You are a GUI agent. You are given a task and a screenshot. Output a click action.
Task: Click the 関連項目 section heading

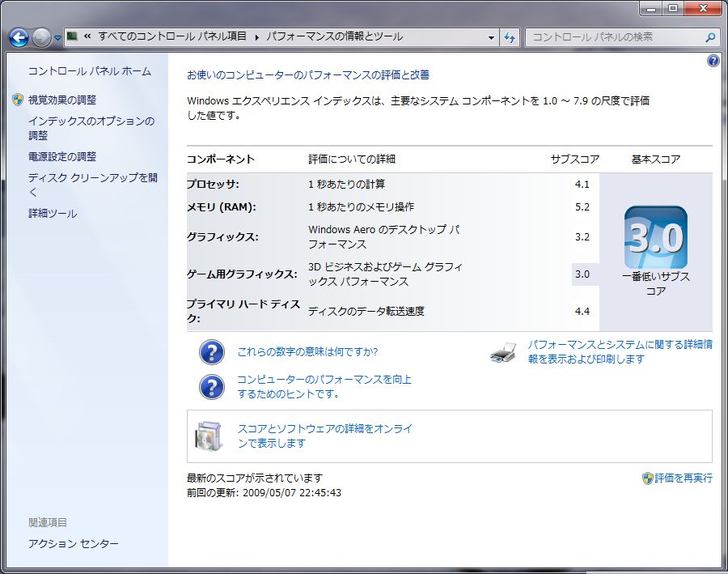pyautogui.click(x=48, y=522)
